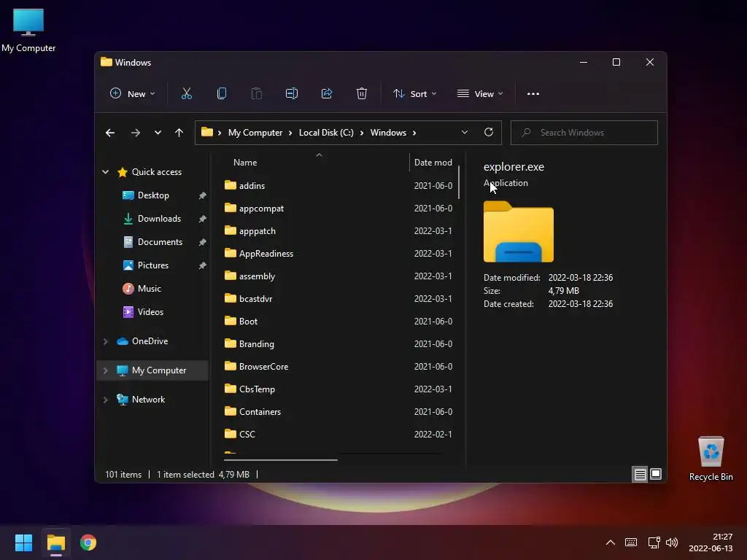The width and height of the screenshot is (747, 560).
Task: Open the Sort dropdown menu
Action: [x=414, y=94]
